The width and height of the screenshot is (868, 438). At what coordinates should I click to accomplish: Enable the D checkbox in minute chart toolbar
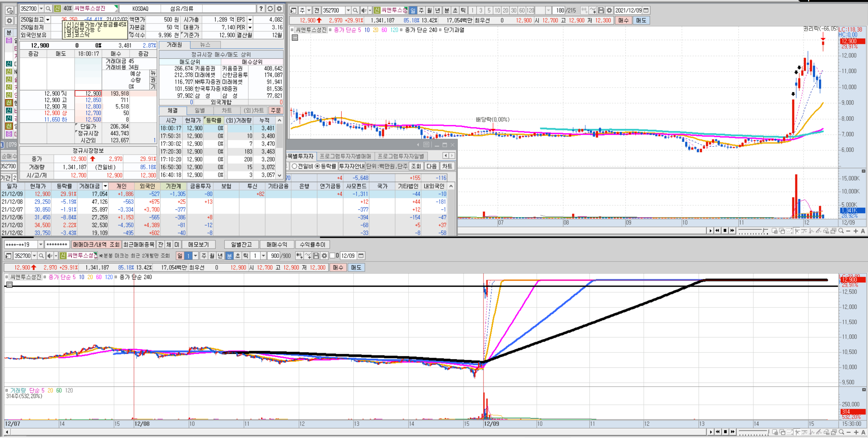333,256
